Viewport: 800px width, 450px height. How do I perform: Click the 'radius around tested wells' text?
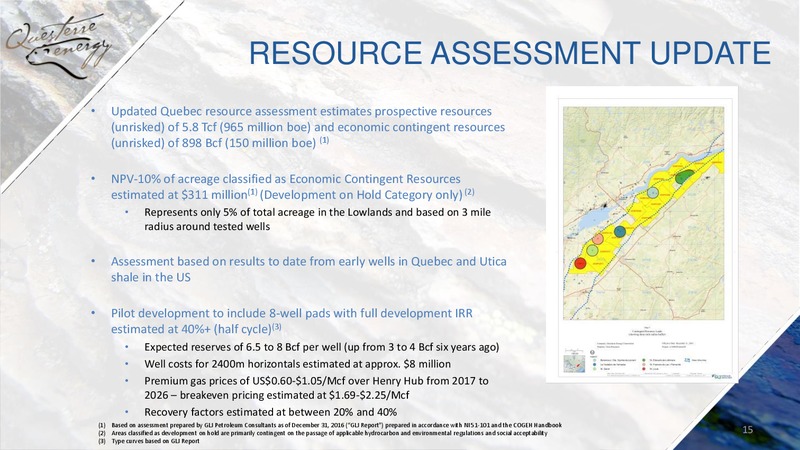[207, 227]
